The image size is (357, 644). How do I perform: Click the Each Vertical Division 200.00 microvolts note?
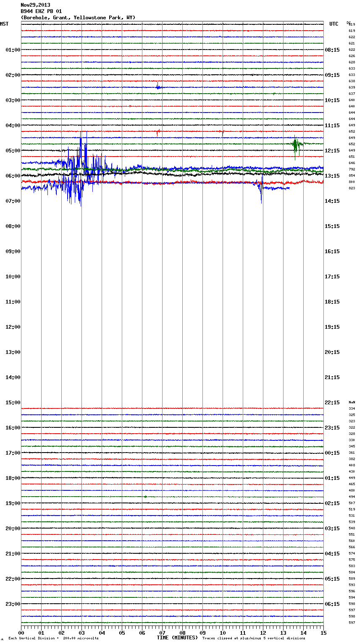(x=53, y=639)
